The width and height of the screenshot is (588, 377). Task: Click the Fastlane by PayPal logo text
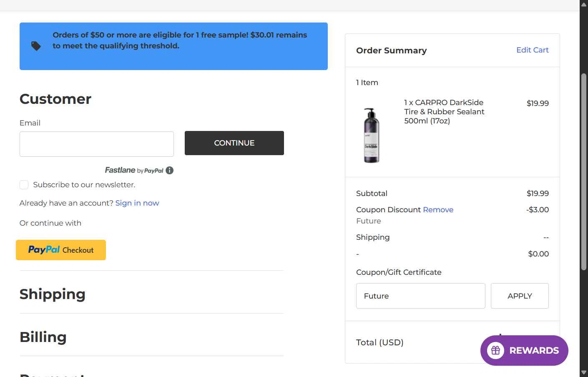pyautogui.click(x=134, y=170)
